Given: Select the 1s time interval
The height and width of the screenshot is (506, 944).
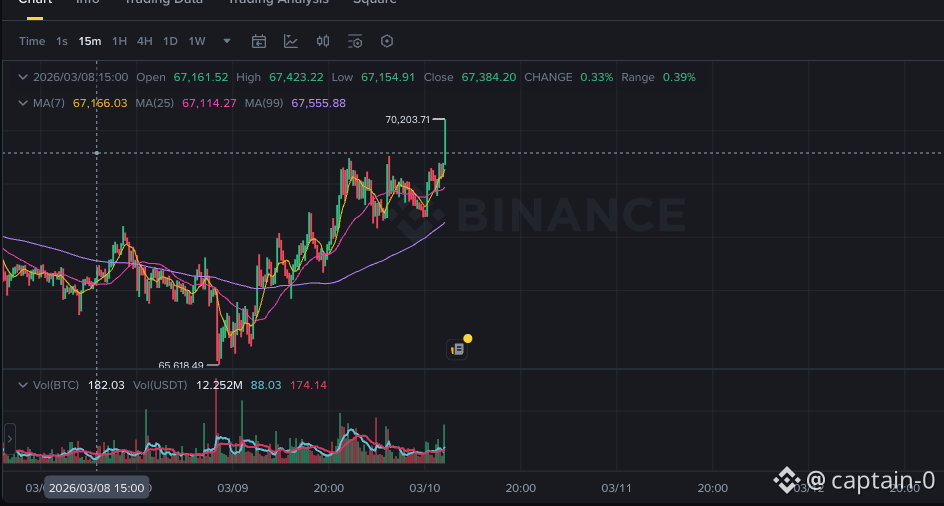Looking at the screenshot, I should [x=61, y=41].
